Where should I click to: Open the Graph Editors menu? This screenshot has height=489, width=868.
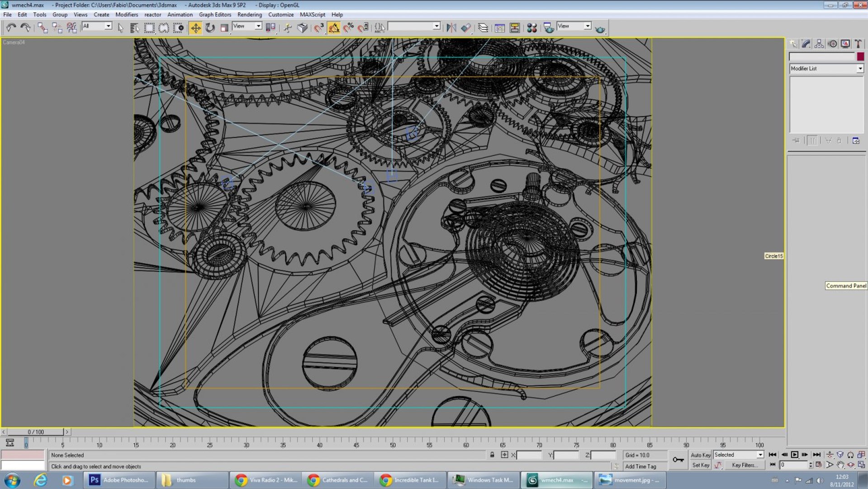(x=215, y=14)
